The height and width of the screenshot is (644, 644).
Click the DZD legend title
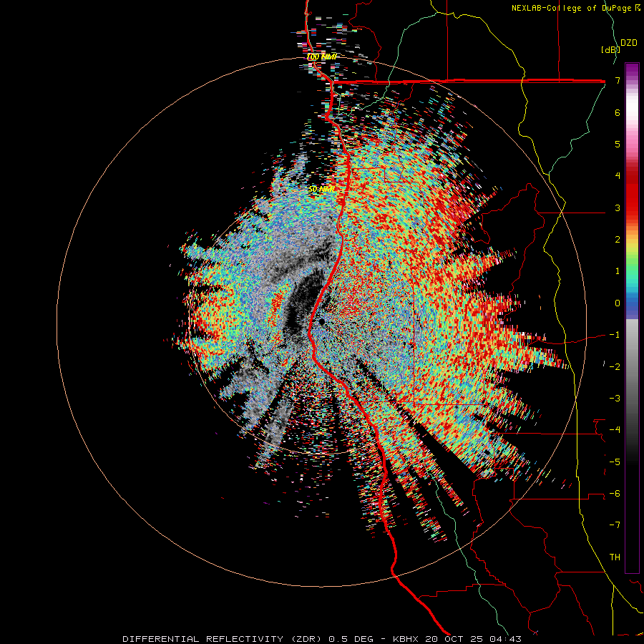coord(629,43)
